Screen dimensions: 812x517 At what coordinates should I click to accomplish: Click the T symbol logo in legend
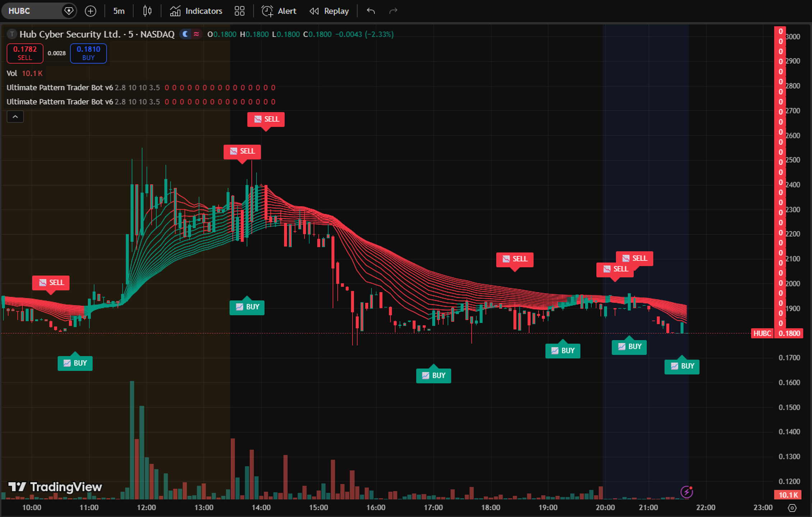(12, 34)
